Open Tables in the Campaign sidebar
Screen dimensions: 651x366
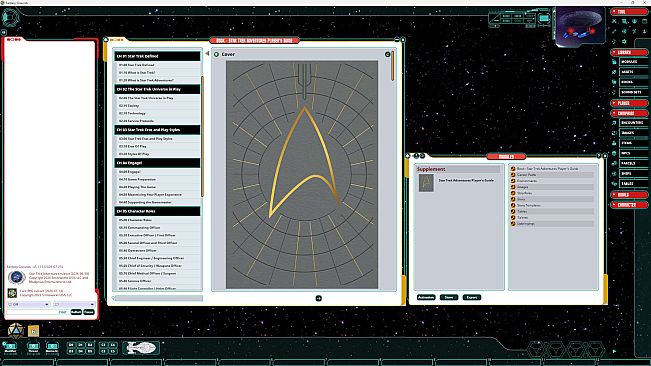pos(634,184)
